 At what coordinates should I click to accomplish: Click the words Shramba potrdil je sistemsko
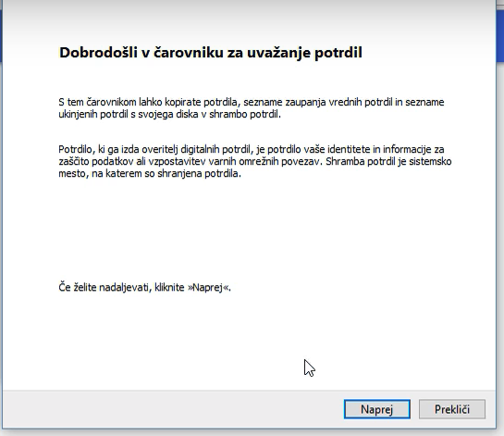[388, 161]
